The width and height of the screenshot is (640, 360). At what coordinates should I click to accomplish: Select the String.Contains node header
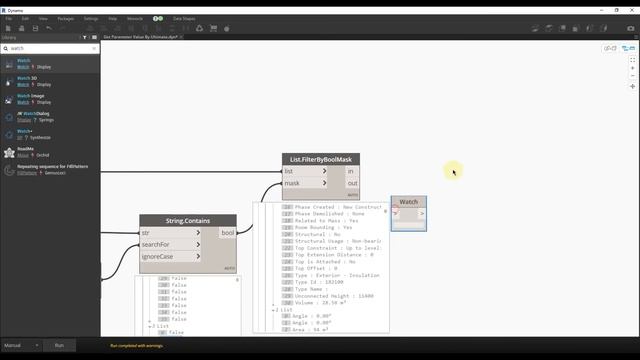(188, 221)
